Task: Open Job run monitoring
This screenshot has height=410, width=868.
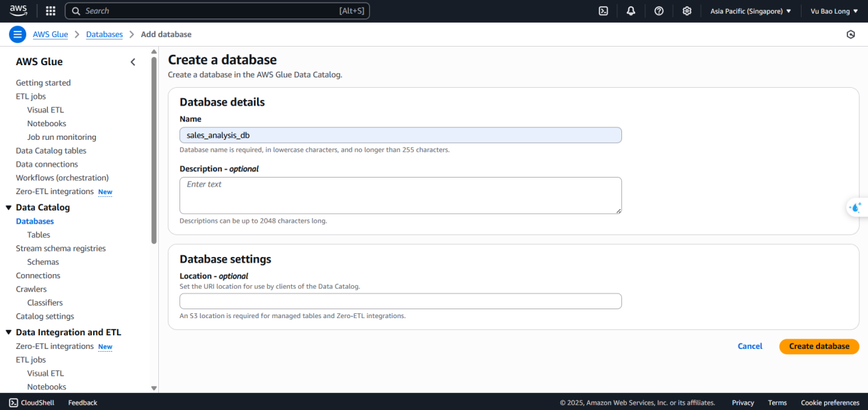Action: point(62,137)
